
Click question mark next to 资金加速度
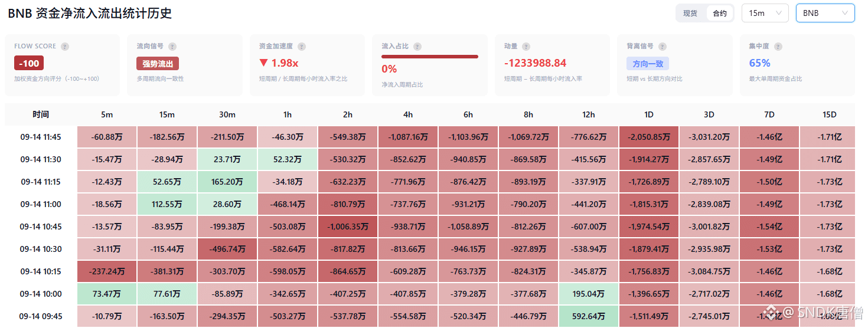302,47
